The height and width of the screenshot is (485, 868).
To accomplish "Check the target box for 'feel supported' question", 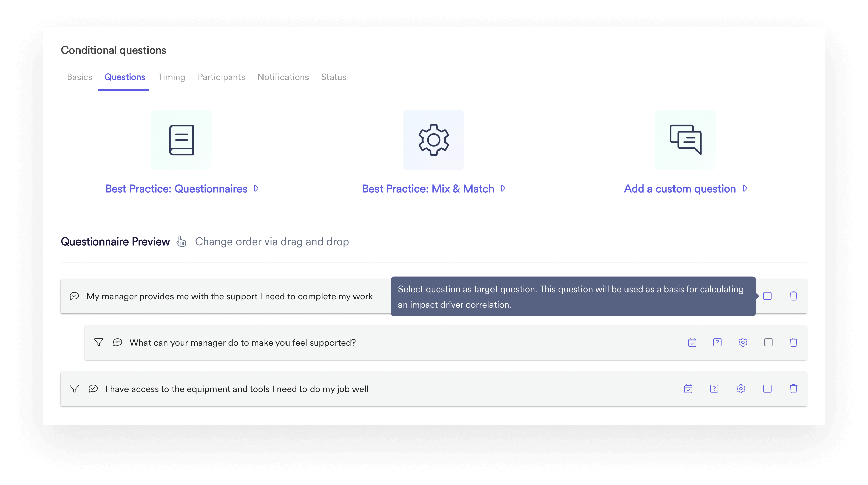I will click(768, 342).
